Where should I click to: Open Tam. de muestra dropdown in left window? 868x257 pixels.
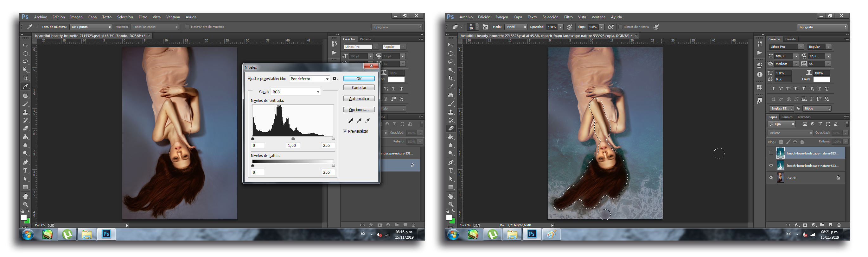[x=91, y=27]
